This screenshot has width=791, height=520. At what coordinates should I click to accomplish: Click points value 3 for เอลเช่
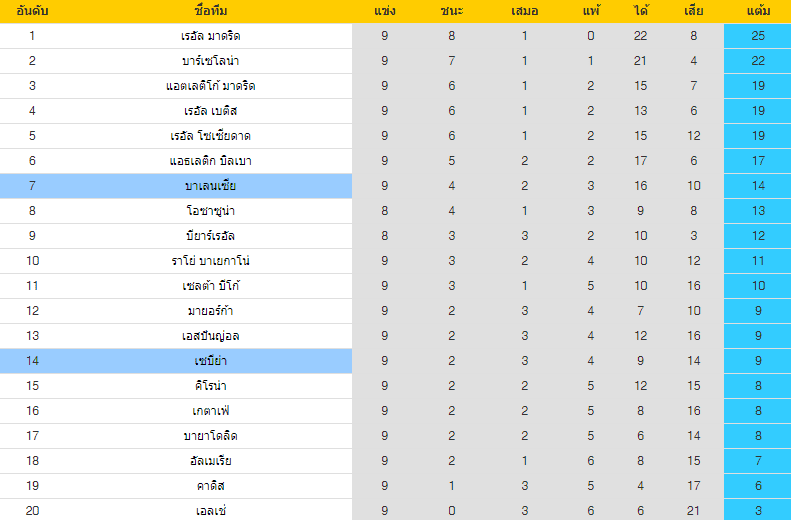(758, 510)
